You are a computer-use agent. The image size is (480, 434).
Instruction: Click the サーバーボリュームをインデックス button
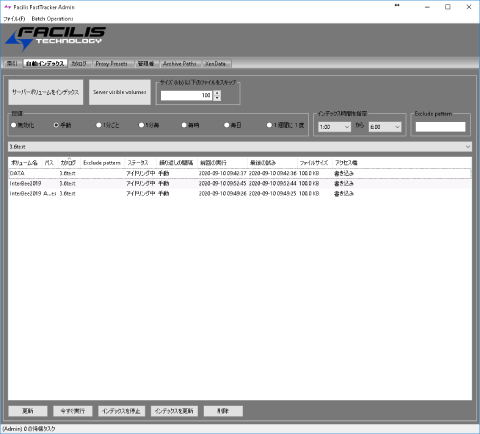click(46, 92)
